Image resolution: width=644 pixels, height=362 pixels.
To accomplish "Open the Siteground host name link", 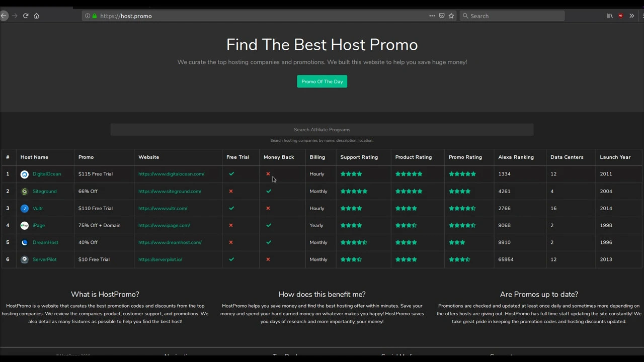I will pyautogui.click(x=45, y=191).
